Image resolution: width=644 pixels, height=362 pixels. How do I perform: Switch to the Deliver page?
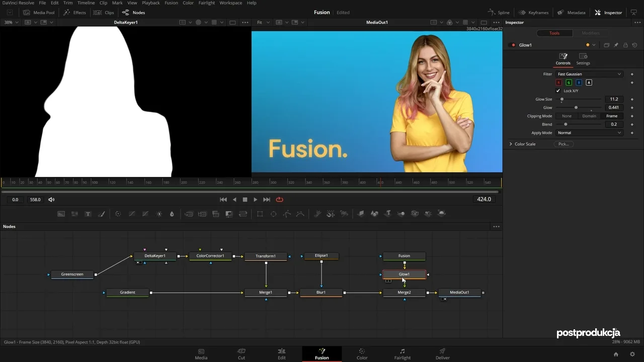[443, 354]
